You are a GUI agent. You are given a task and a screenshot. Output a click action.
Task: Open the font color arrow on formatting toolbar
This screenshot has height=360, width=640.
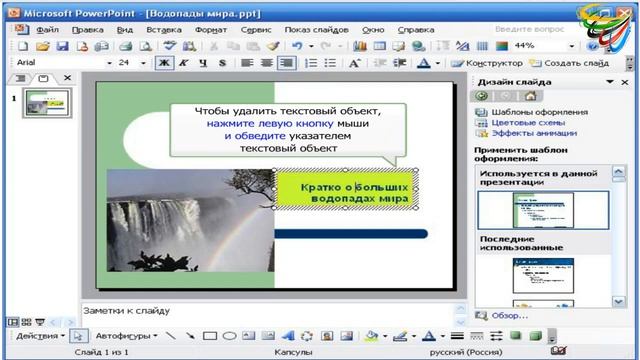coord(438,63)
